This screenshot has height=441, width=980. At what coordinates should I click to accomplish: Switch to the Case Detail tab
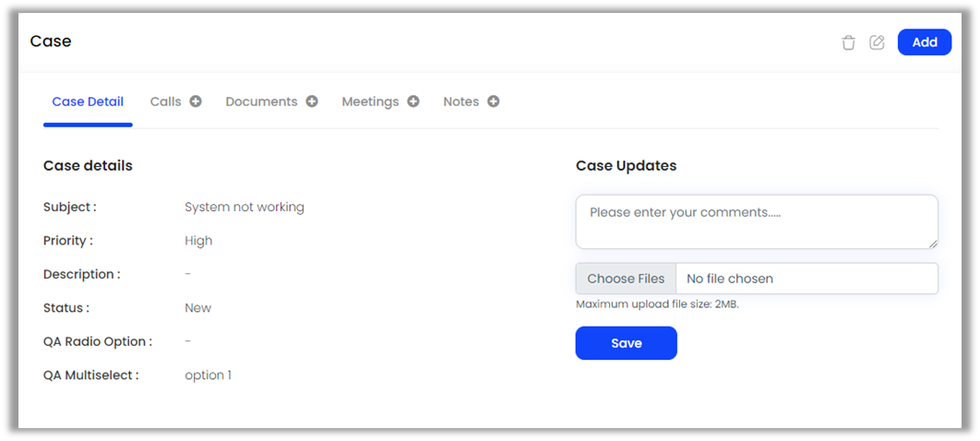(88, 101)
